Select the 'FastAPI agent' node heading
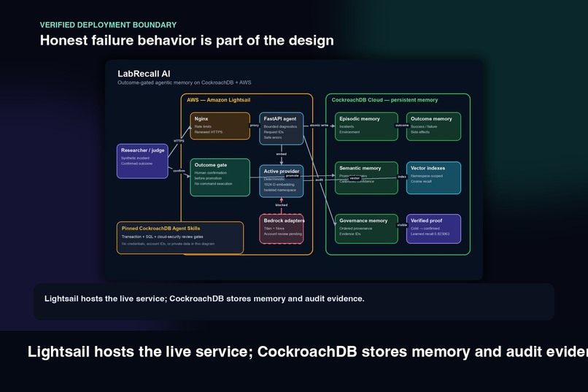This screenshot has width=588, height=392. pyautogui.click(x=279, y=118)
